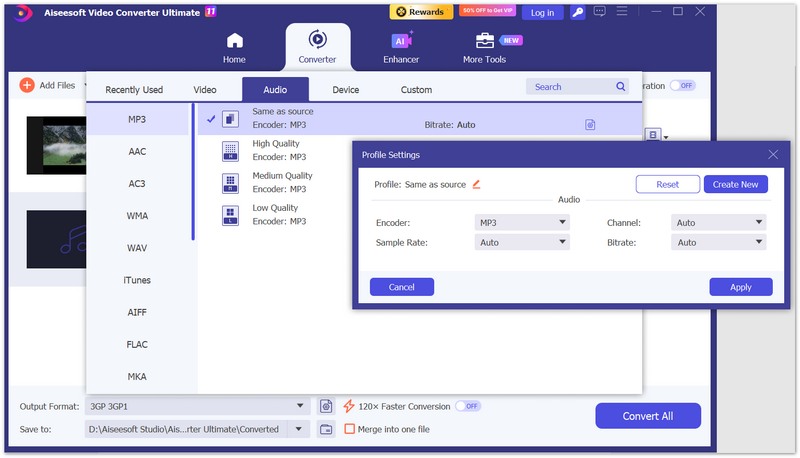Open the AI Enhancer tab
The image size is (800, 458).
coord(401,48)
